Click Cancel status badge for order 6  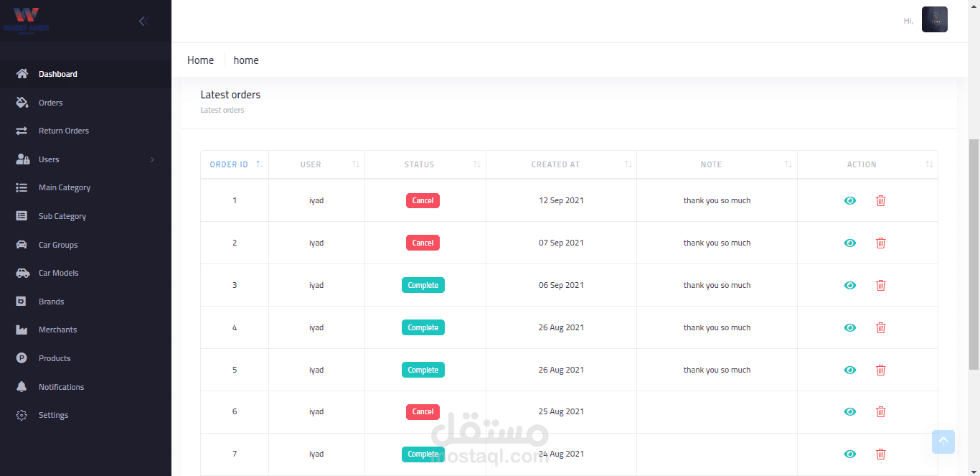pos(423,411)
